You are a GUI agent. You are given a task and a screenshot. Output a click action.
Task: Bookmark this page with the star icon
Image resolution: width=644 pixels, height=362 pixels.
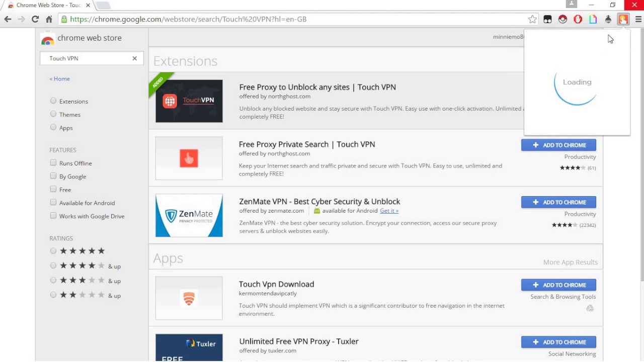pyautogui.click(x=532, y=19)
